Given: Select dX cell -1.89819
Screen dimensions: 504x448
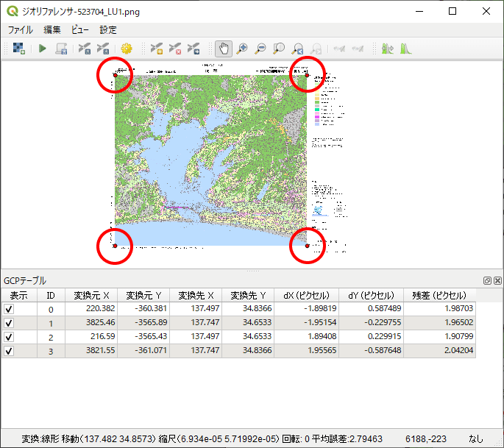Looking at the screenshot, I should [x=306, y=309].
